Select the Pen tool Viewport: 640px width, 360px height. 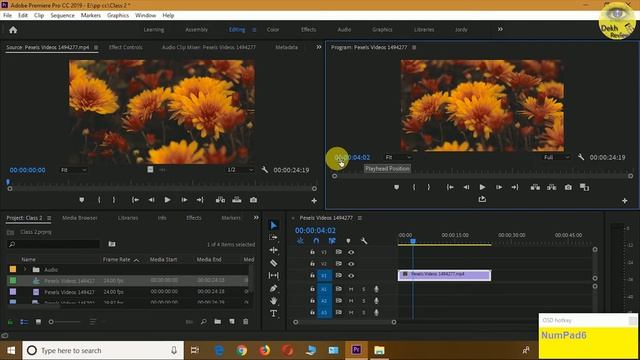(x=273, y=288)
